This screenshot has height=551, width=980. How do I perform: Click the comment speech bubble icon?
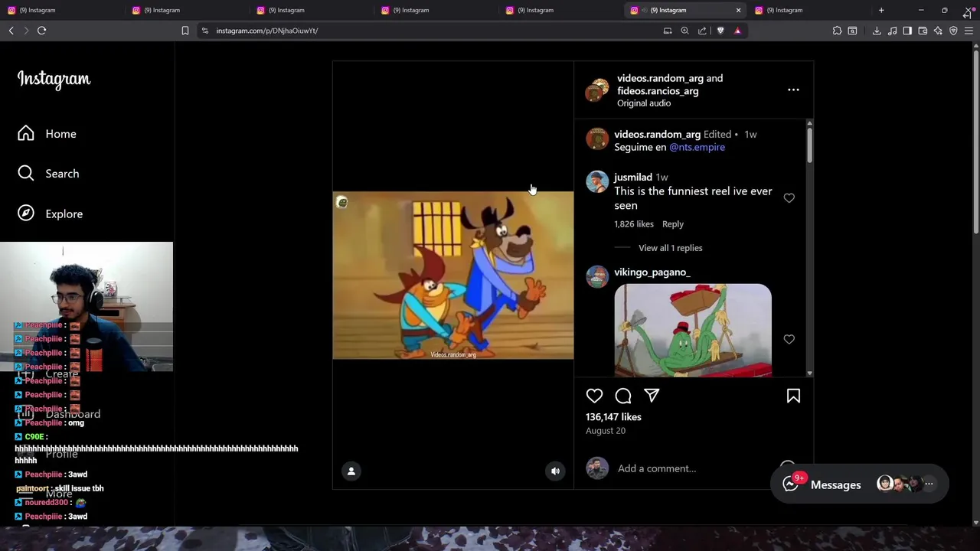pos(623,396)
